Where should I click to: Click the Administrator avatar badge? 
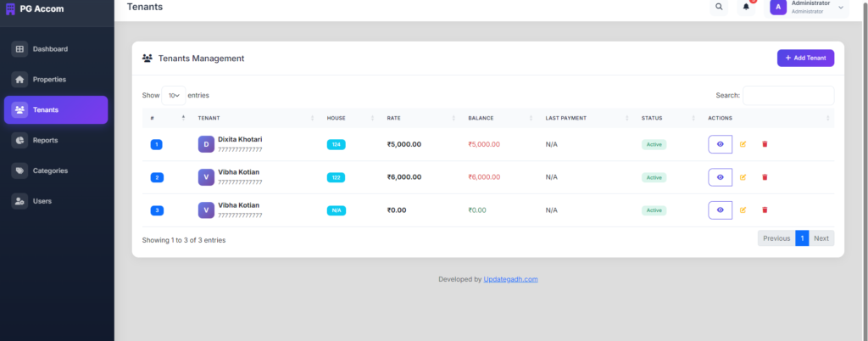(x=778, y=7)
